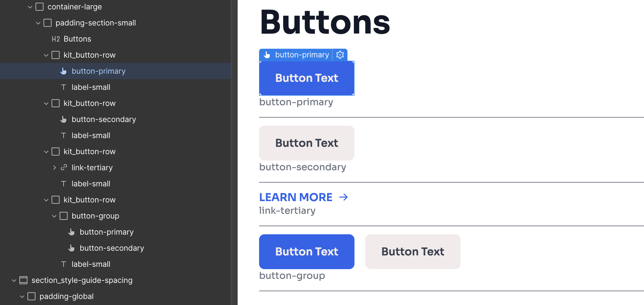Click pointer icon of button-secondary in first row

click(x=63, y=119)
